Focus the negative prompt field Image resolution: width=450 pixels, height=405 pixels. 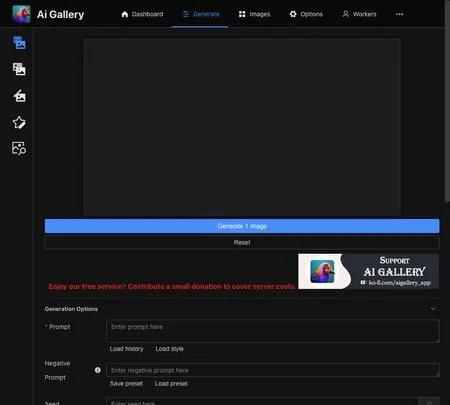point(273,370)
